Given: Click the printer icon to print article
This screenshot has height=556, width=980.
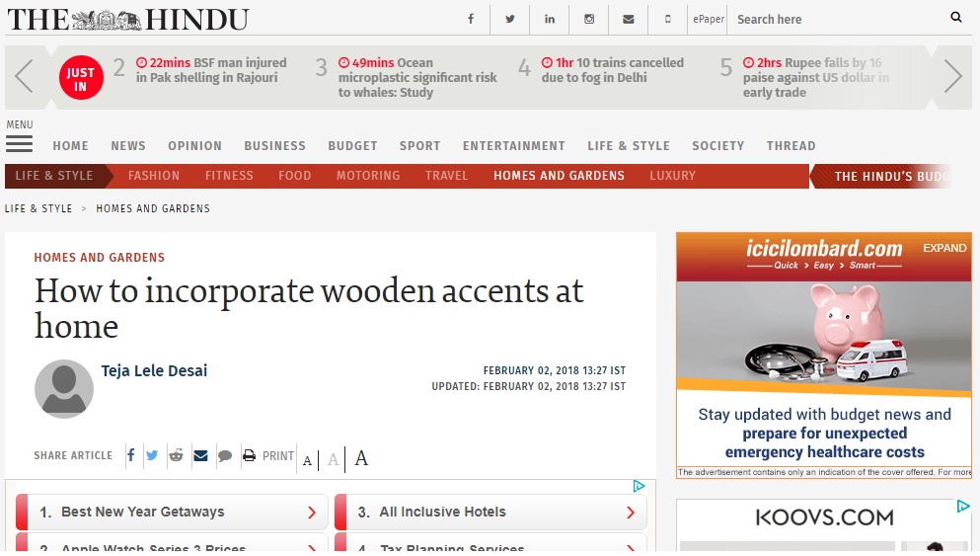Looking at the screenshot, I should (250, 456).
